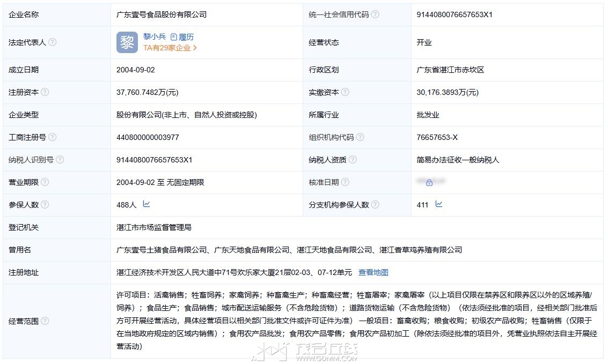Select registered capital 37,760.7482万(元)

tap(148, 92)
